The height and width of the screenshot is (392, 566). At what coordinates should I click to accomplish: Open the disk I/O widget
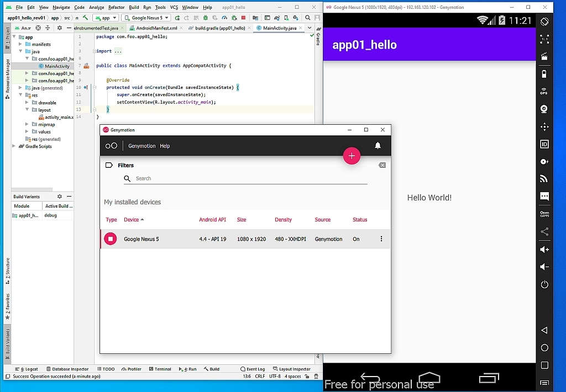544,162
